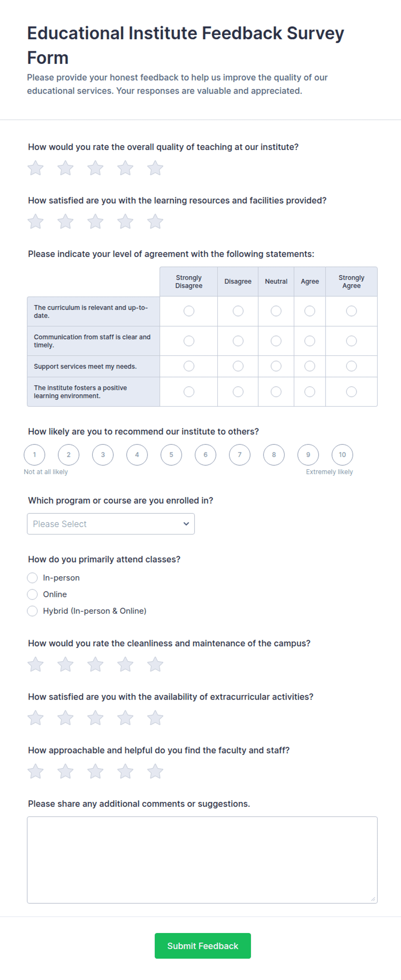The height and width of the screenshot is (980, 401).
Task: Open the program or course dropdown
Action: coord(111,524)
